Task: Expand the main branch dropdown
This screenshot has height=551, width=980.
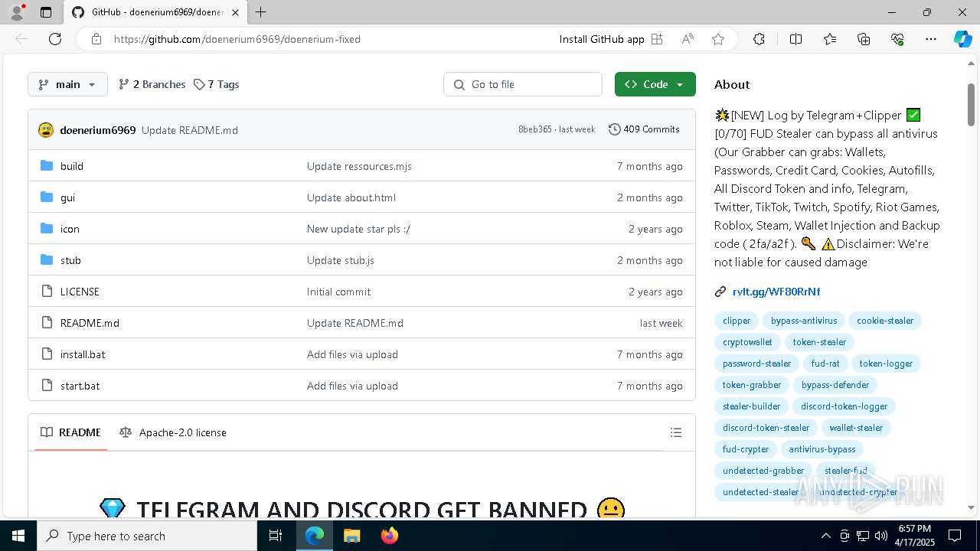Action: 67,84
